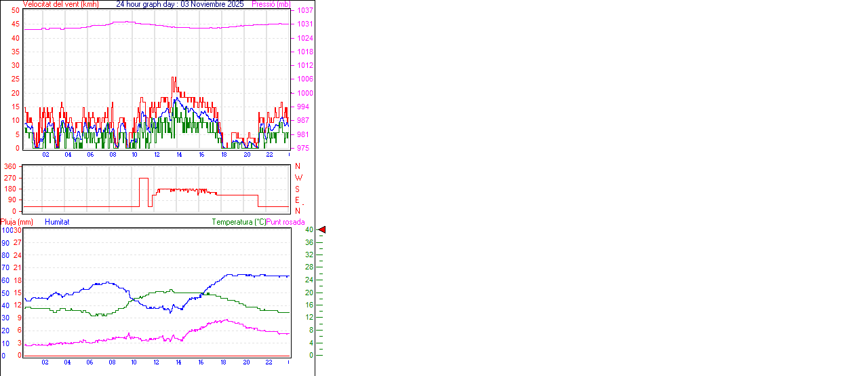Click the 975 value on pressure axis
868x376 pixels.
pyautogui.click(x=303, y=148)
